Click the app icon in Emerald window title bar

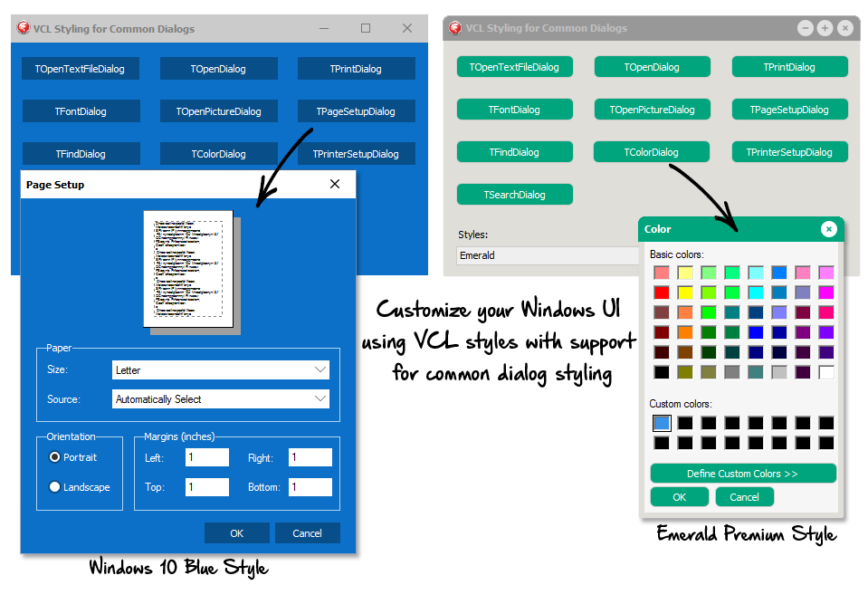[455, 28]
